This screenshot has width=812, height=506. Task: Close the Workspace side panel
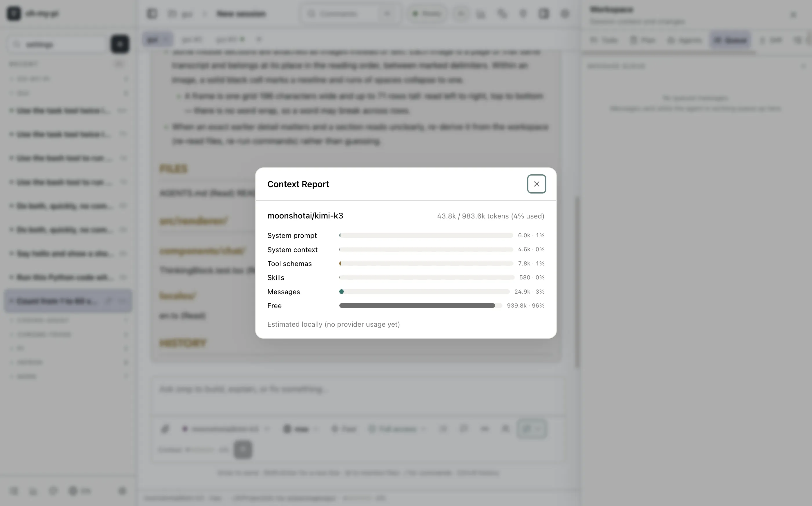click(x=793, y=15)
